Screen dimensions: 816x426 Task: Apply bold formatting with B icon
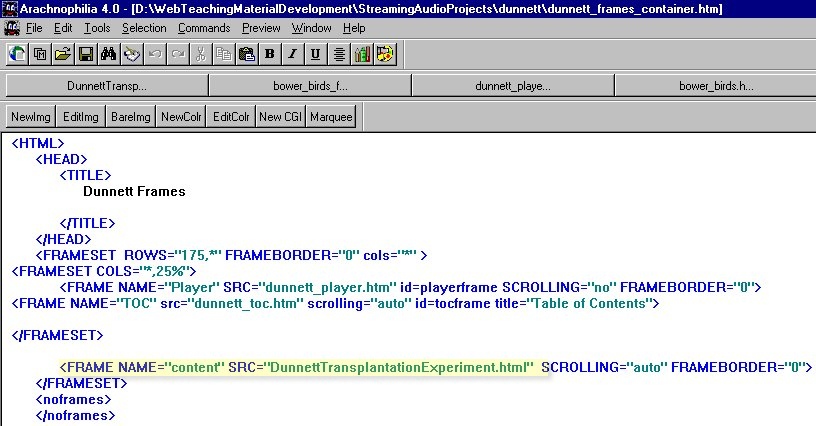[271, 53]
